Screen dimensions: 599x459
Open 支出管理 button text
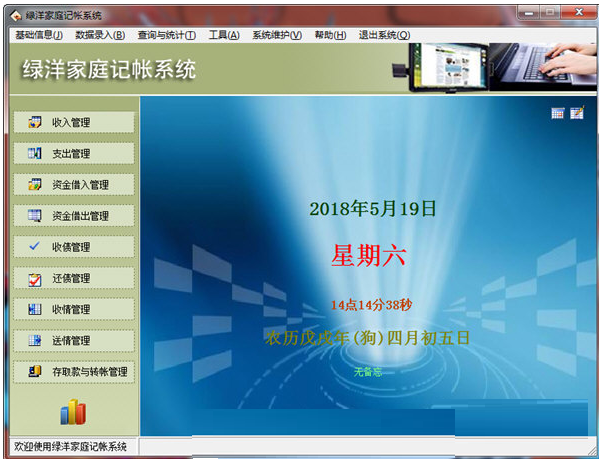click(71, 154)
